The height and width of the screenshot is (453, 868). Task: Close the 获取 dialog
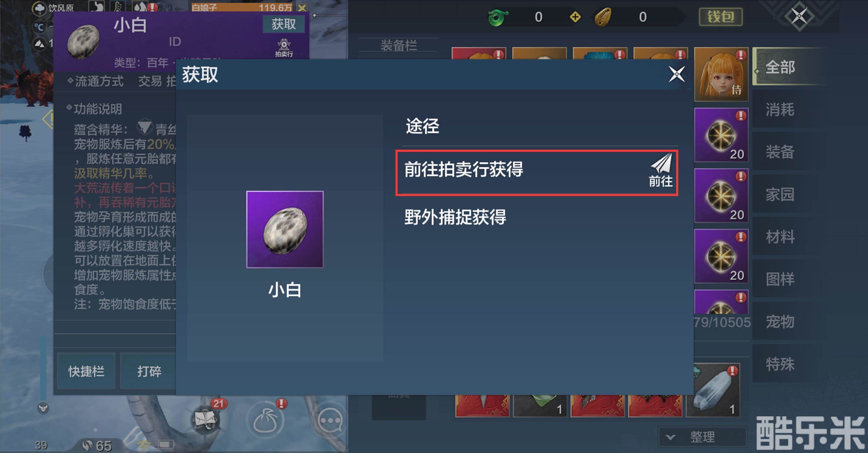coord(676,74)
